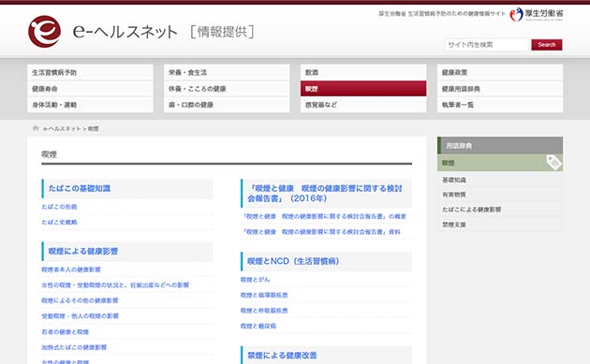Open the 2016年 検討会報告書 section heading
The image size is (590, 364).
325,194
